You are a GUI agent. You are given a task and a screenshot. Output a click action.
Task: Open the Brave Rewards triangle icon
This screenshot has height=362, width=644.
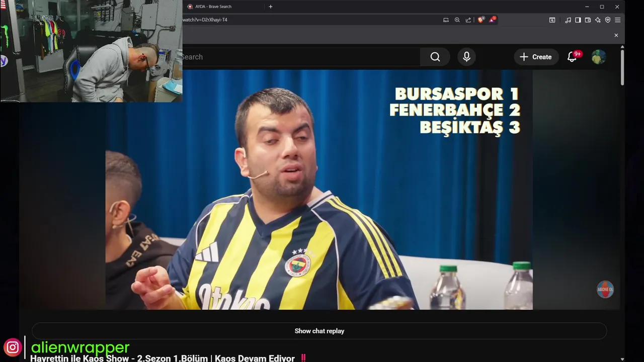click(492, 20)
